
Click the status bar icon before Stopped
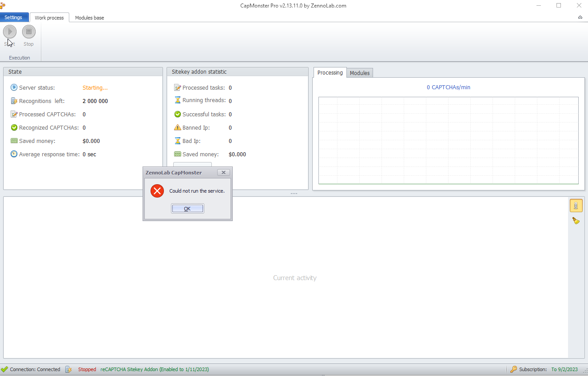[68, 369]
